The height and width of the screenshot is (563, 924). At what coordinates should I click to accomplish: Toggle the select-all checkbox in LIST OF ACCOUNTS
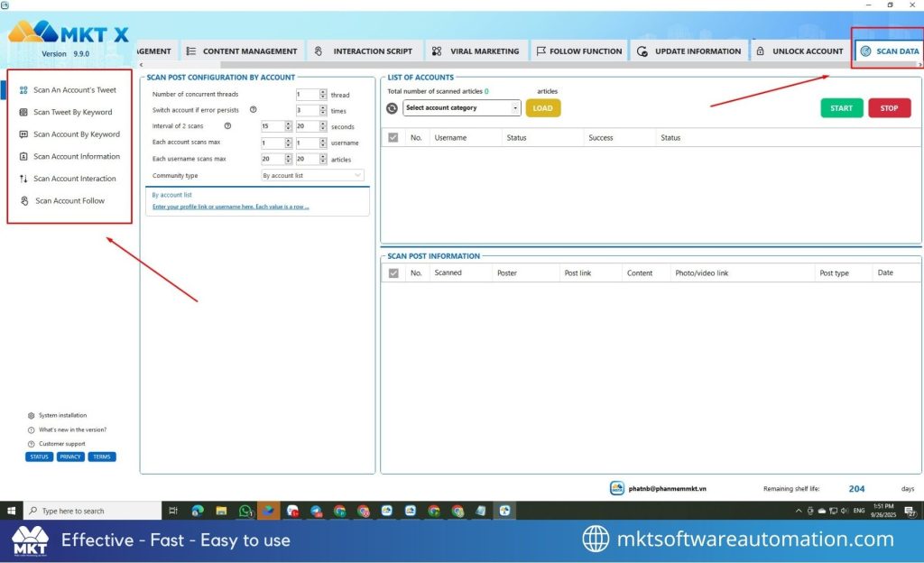click(x=394, y=137)
